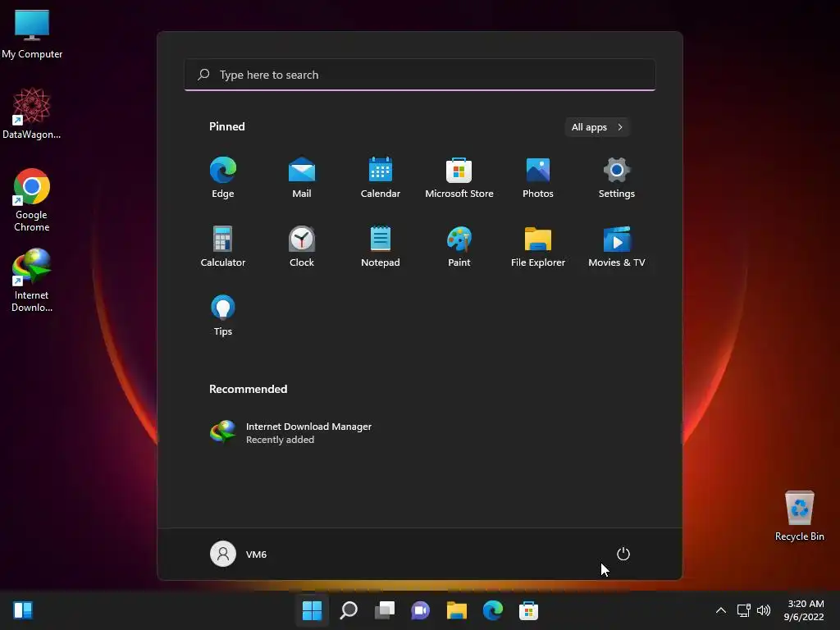Open Settings gear in pinned apps
The height and width of the screenshot is (630, 840).
617,177
